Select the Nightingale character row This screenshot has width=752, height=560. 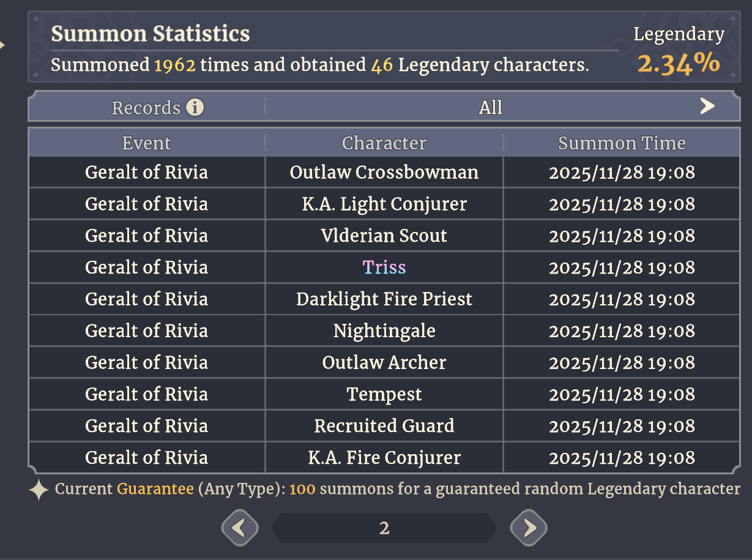384,331
